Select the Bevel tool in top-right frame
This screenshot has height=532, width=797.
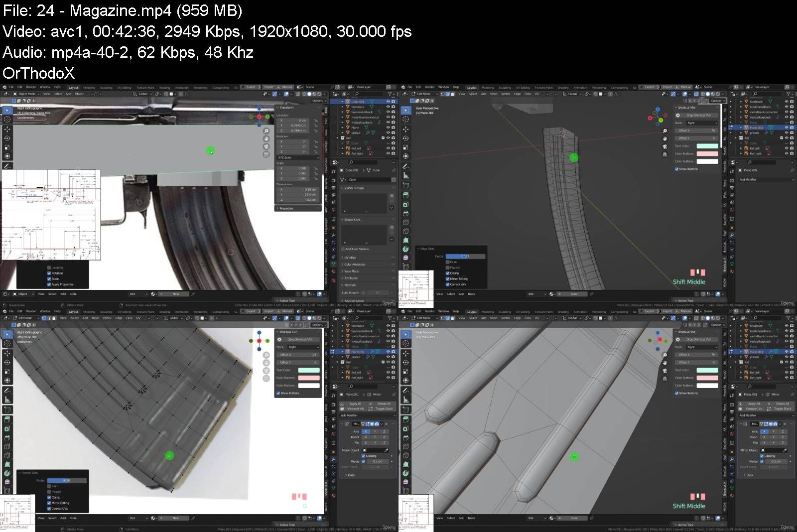point(406,213)
